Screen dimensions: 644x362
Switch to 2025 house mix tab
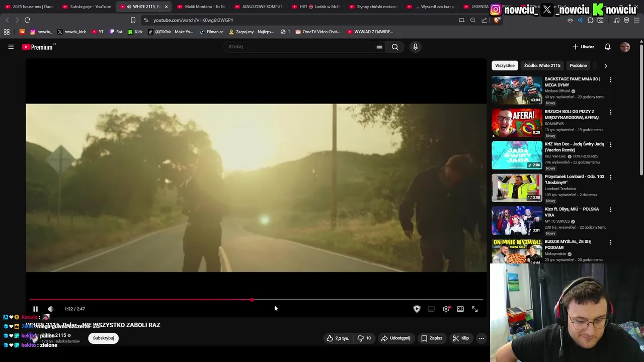tap(29, 7)
